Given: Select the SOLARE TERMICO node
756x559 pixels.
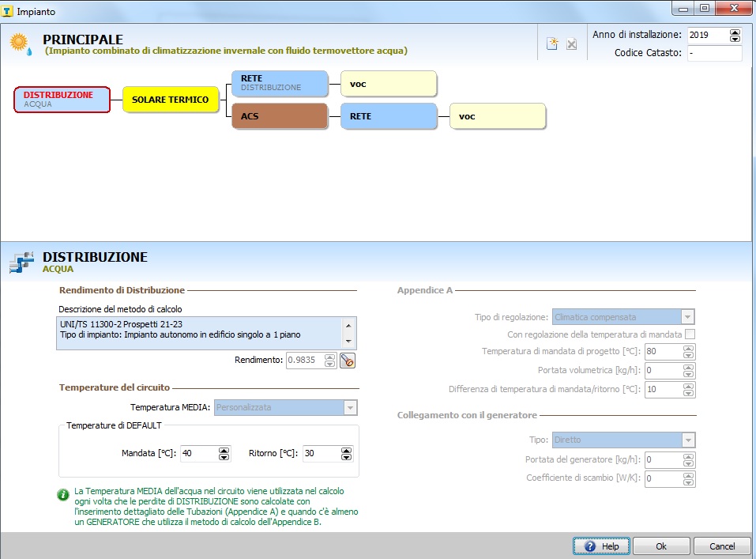Looking at the screenshot, I should click(x=170, y=100).
